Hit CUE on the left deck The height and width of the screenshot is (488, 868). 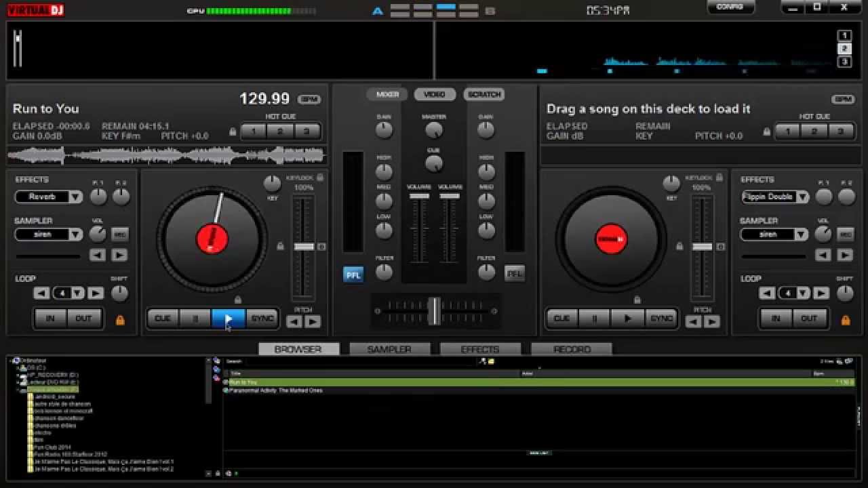163,319
